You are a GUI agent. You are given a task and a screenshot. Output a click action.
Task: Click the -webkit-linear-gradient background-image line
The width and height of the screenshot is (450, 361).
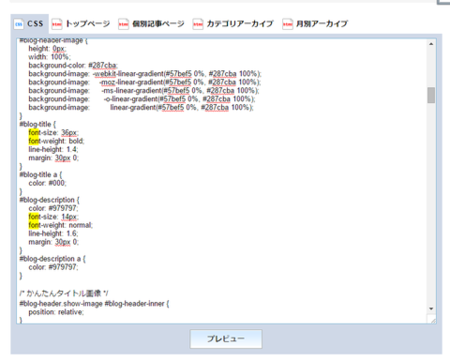tap(145, 74)
